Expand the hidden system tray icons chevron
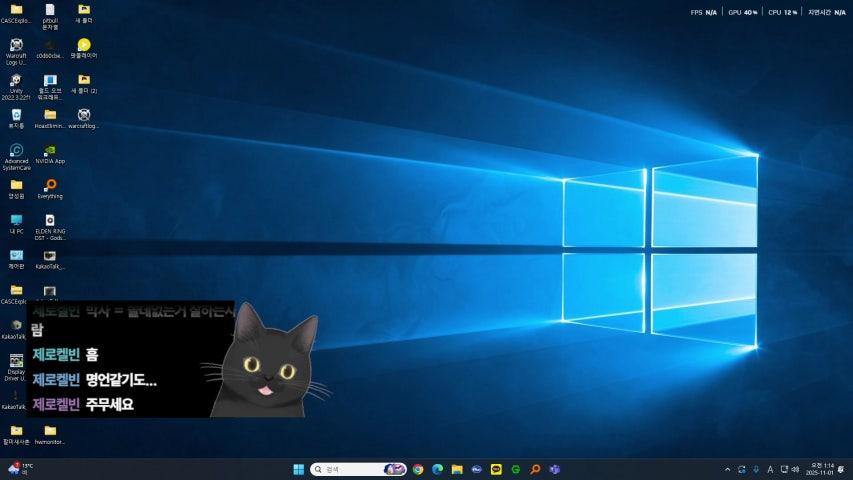The height and width of the screenshot is (480, 853). (x=727, y=469)
